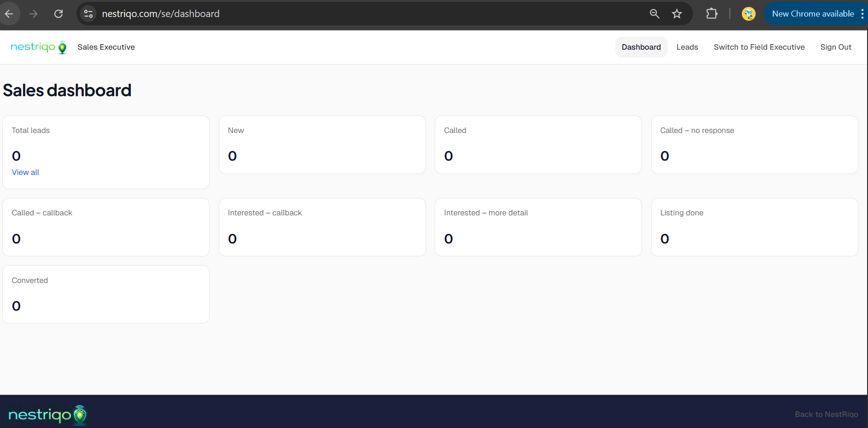Reload the page with refresh icon
This screenshot has height=428, width=868.
coord(58,14)
